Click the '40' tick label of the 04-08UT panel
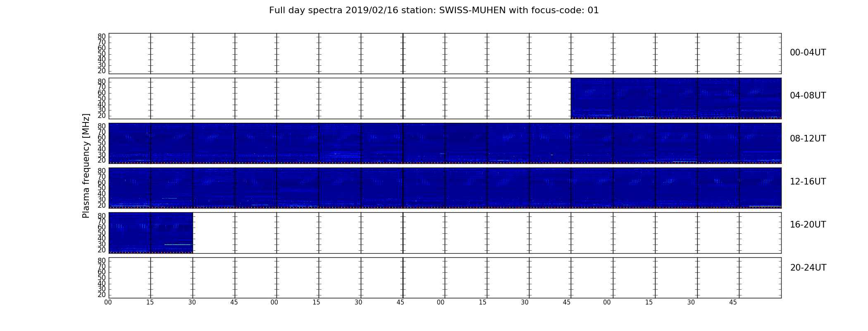 point(102,104)
